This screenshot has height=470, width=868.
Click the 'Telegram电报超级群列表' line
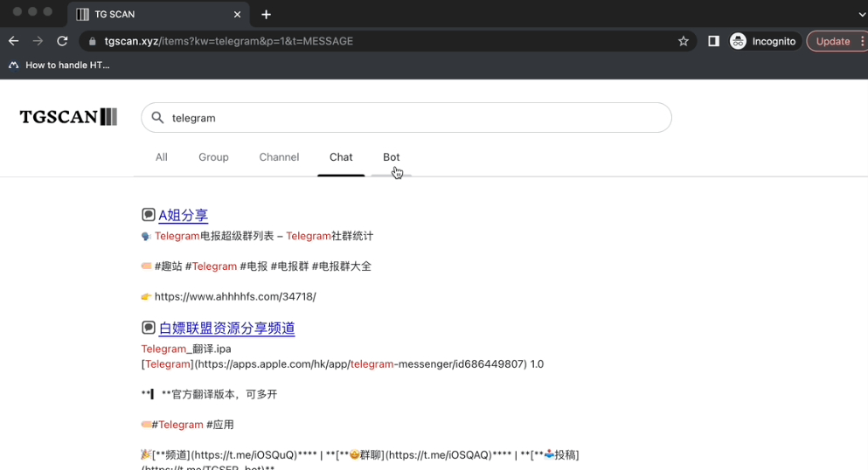coord(257,236)
